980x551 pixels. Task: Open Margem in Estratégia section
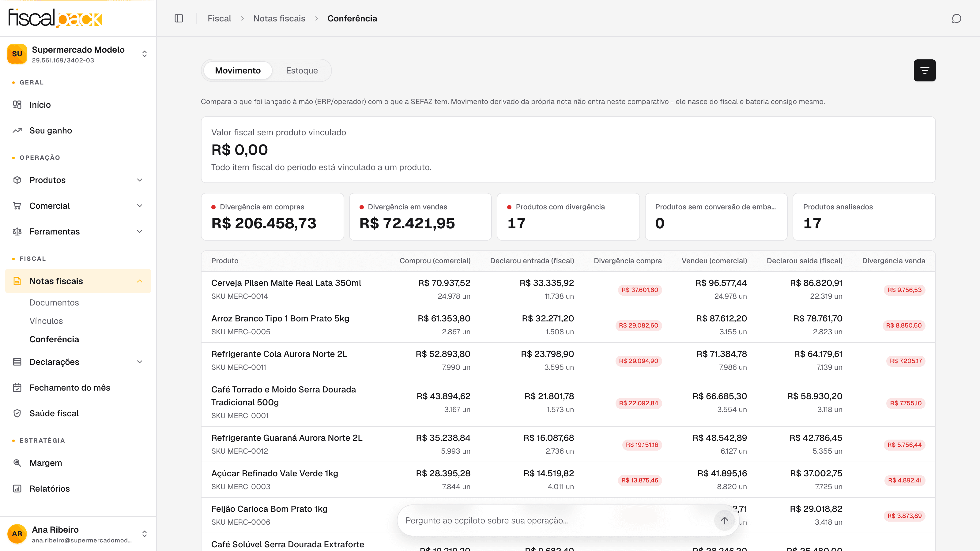pos(78,463)
